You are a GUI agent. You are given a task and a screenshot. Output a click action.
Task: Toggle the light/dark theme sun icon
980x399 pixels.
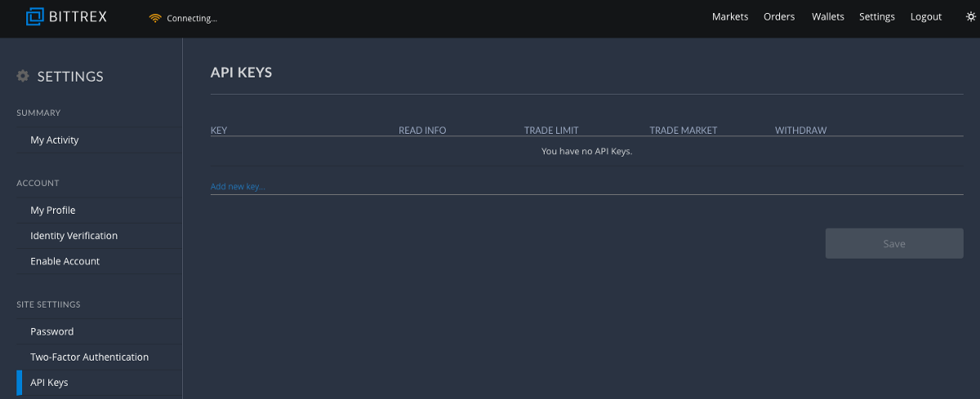[x=970, y=16]
